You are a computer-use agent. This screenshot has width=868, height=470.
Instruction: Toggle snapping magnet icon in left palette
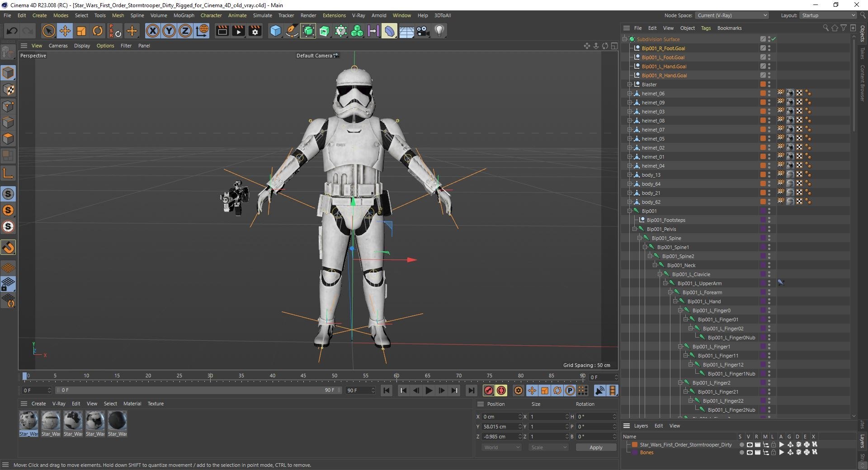(8, 247)
